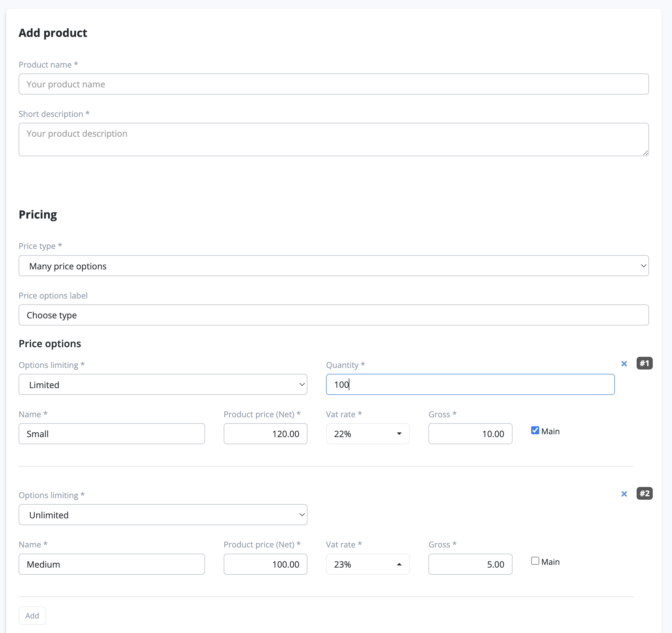Click the 5.00 Gross field for Medium
672x633 pixels.
[x=470, y=564]
